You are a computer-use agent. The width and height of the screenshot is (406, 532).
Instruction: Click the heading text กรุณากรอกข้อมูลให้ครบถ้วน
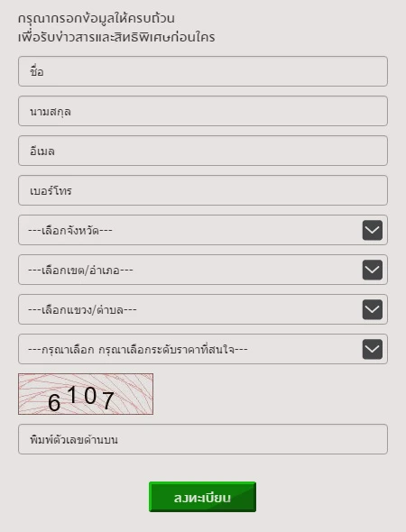coord(97,18)
